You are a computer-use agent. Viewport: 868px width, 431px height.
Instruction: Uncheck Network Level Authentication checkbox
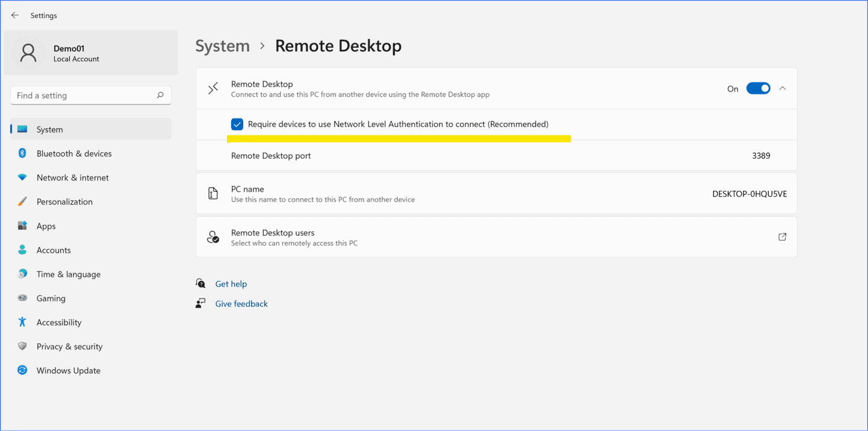coord(237,125)
